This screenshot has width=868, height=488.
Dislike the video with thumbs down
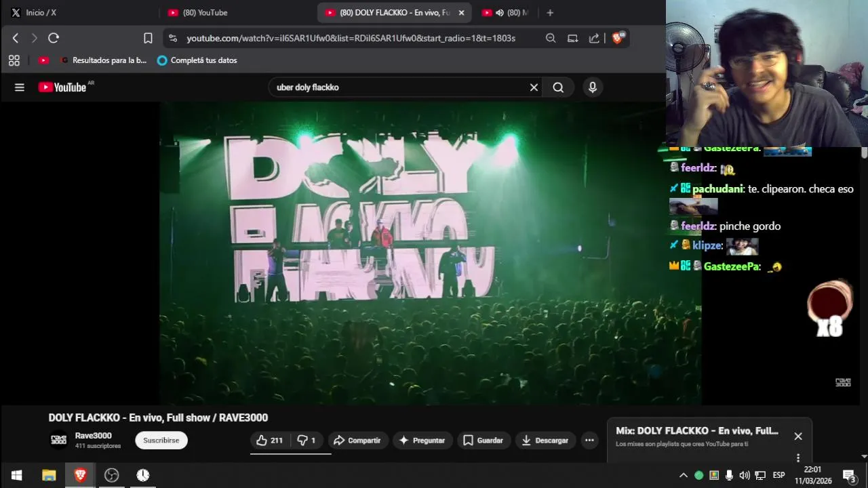tap(307, 441)
